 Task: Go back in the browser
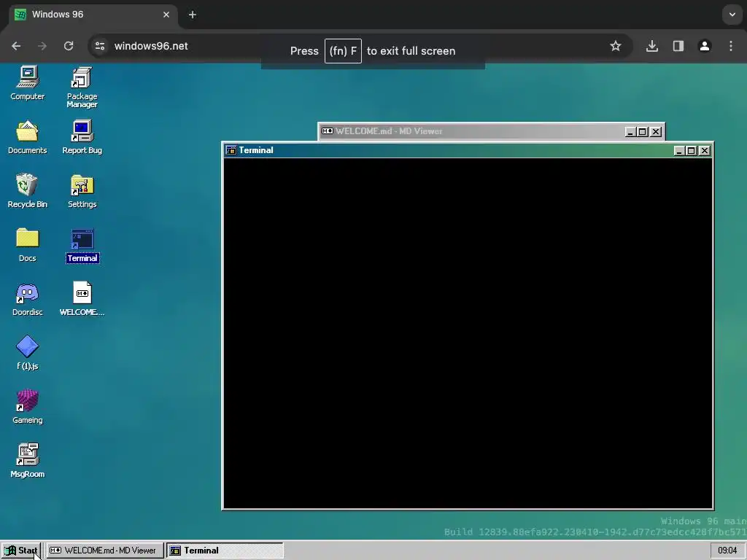click(x=16, y=46)
